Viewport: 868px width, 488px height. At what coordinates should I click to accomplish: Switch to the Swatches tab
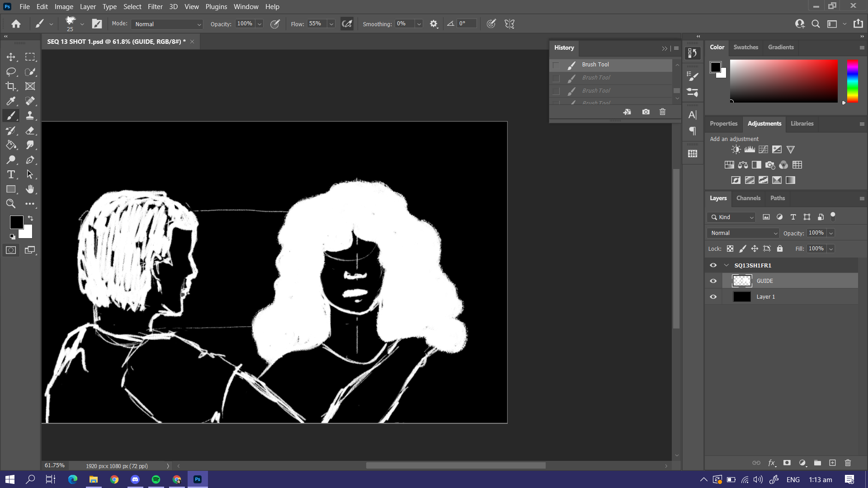click(745, 47)
